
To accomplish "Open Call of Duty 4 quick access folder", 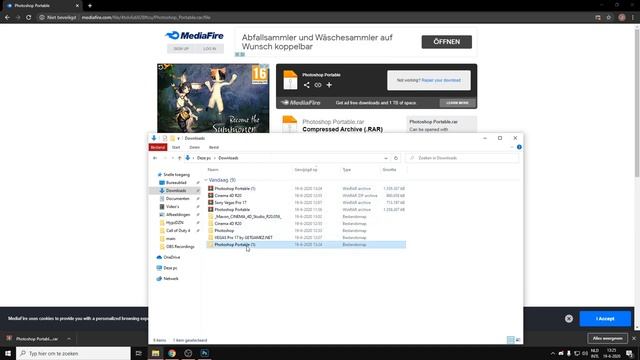I will point(178,231).
